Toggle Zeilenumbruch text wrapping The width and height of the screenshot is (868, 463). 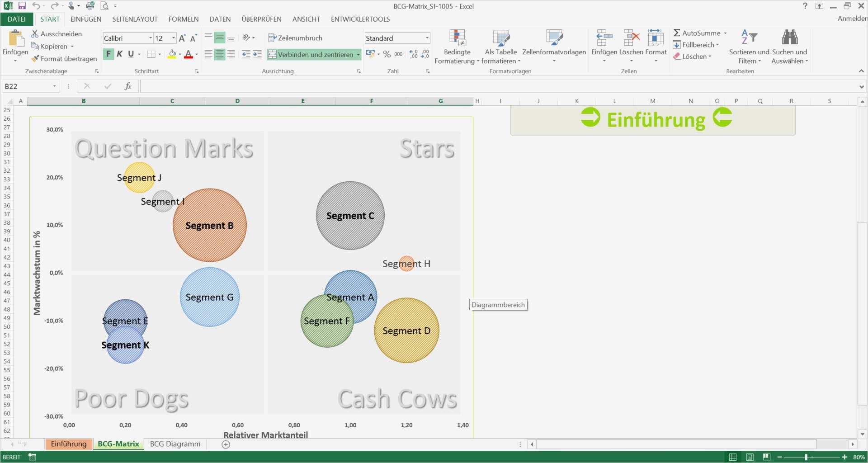pos(295,38)
